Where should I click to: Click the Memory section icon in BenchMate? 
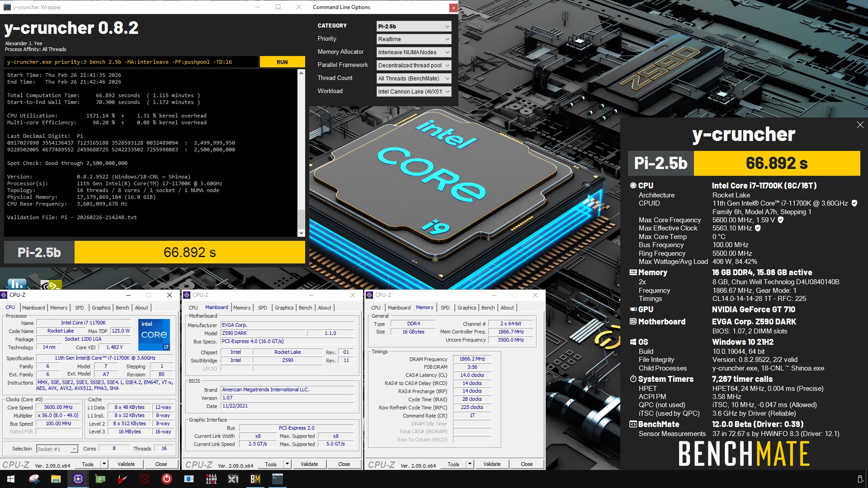(x=633, y=272)
